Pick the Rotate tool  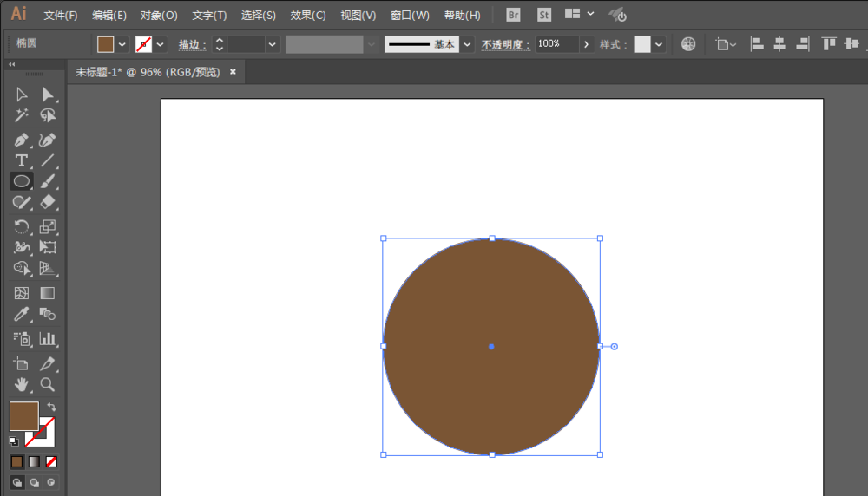21,226
